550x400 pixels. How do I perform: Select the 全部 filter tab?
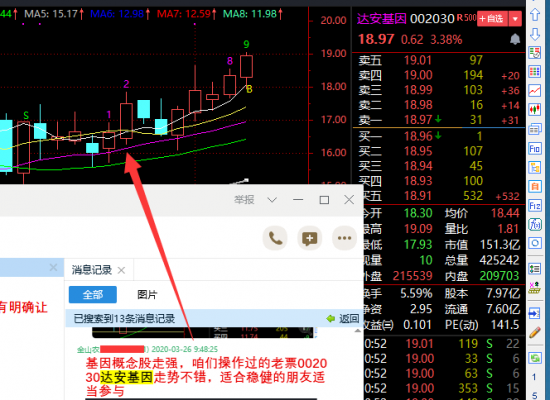point(93,294)
